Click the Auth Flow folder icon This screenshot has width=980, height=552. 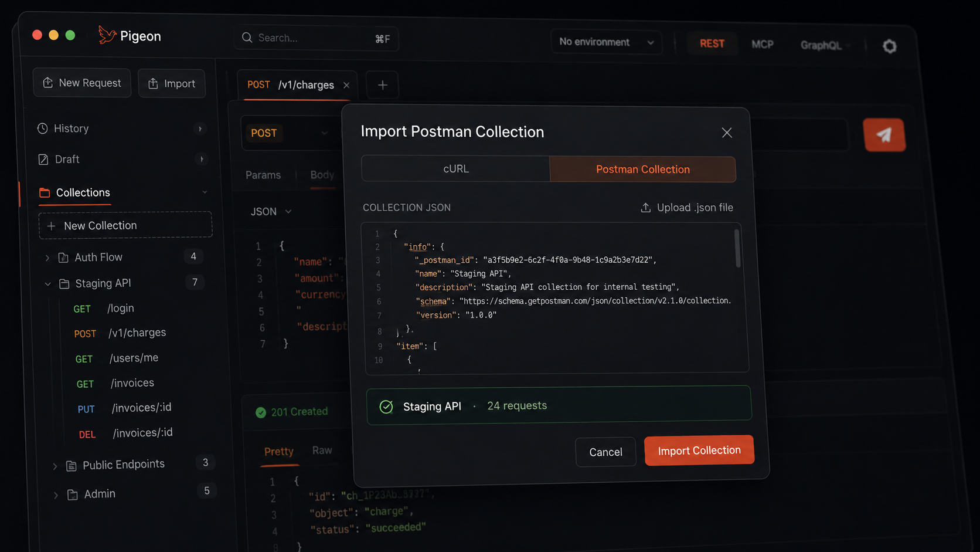click(x=63, y=258)
